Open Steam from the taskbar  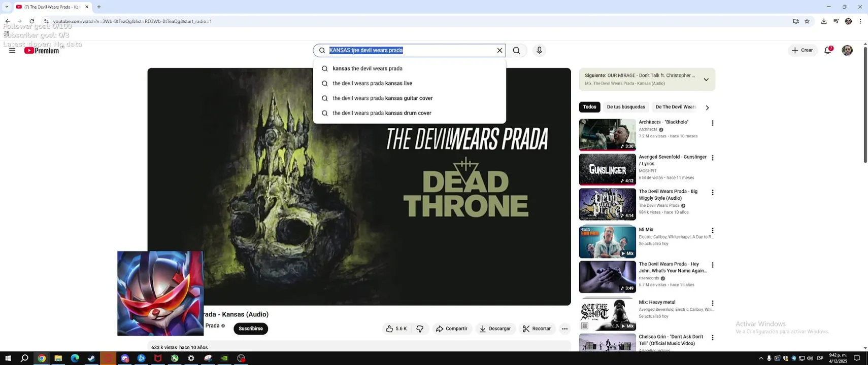coord(91,358)
